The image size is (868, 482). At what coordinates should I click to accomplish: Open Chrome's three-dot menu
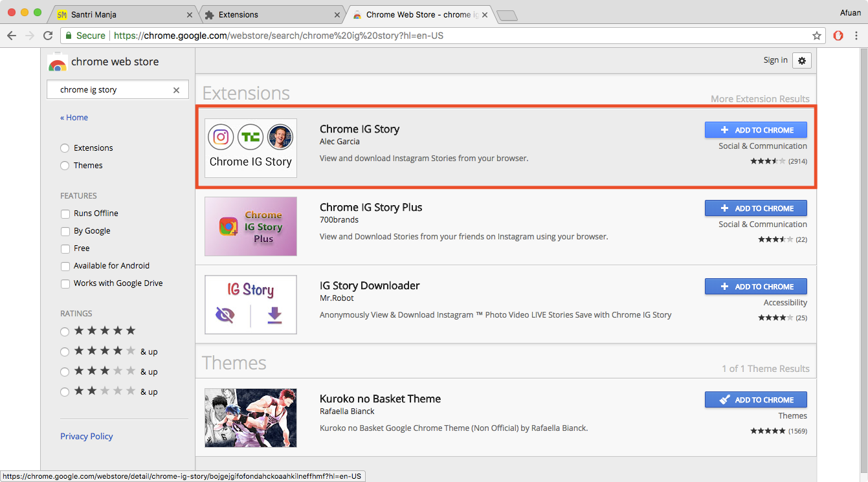[856, 36]
